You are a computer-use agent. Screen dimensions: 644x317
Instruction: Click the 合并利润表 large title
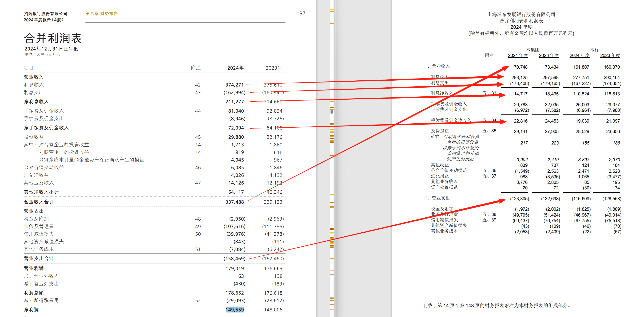click(53, 38)
